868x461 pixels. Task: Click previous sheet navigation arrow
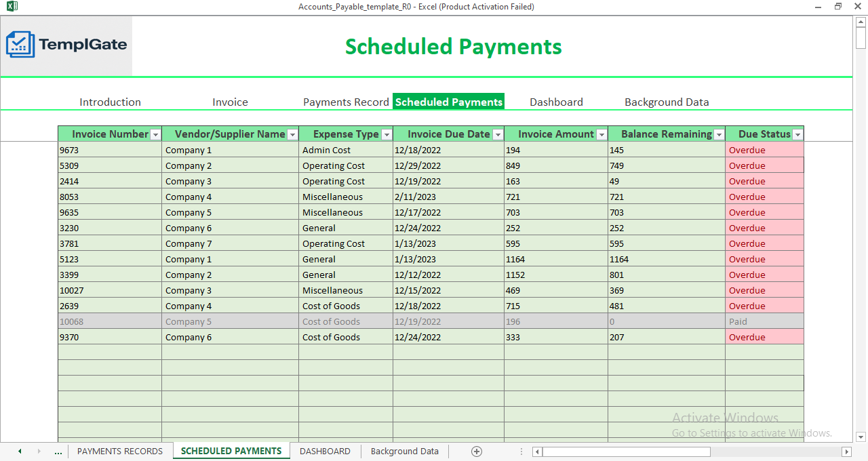point(20,452)
